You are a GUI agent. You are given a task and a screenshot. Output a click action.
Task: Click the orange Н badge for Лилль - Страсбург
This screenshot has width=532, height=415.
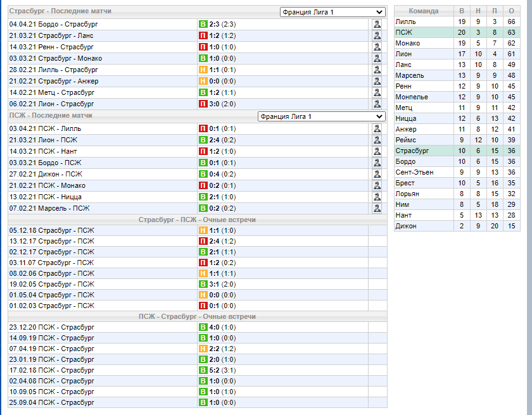click(x=203, y=70)
